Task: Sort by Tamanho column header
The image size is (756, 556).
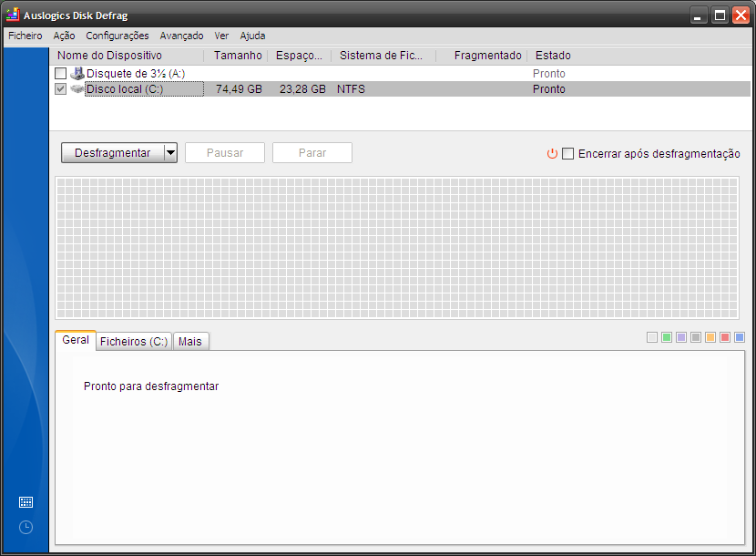Action: click(236, 56)
